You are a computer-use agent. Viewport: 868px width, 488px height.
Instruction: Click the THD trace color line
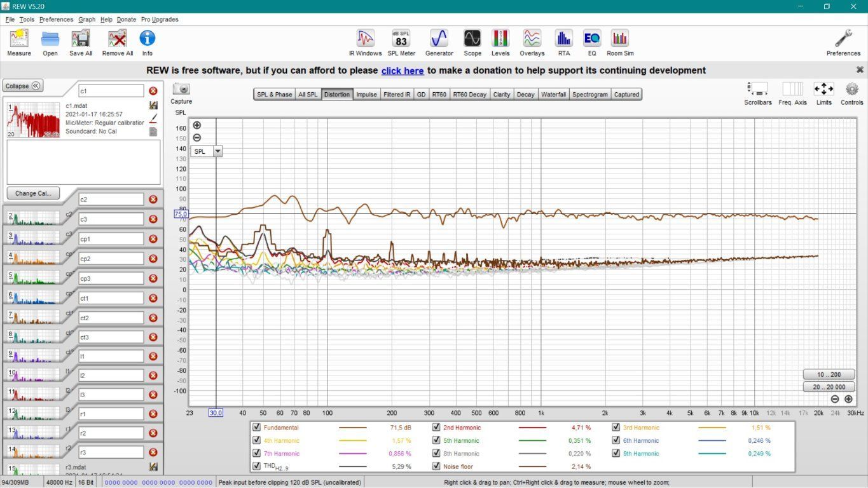[x=353, y=466]
